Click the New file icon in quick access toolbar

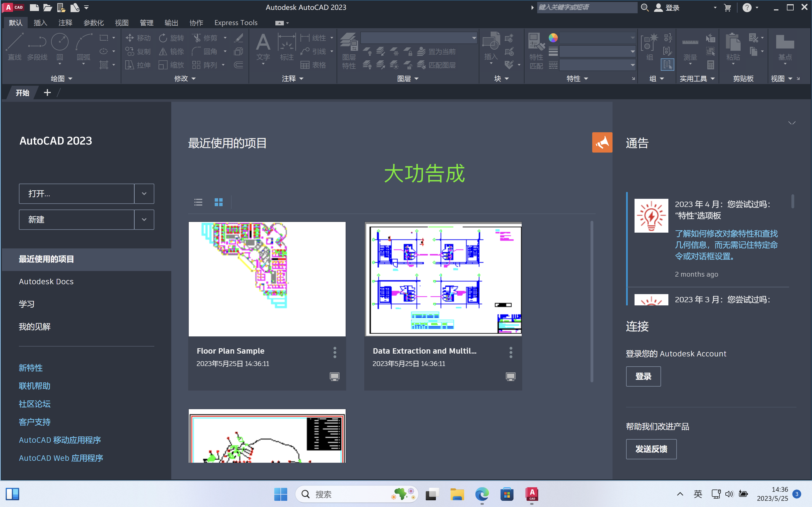(34, 7)
